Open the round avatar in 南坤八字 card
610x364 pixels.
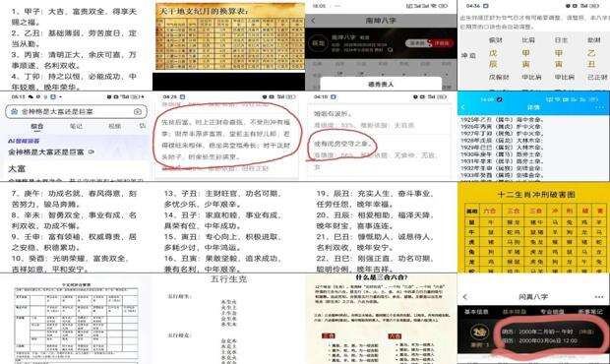point(318,43)
